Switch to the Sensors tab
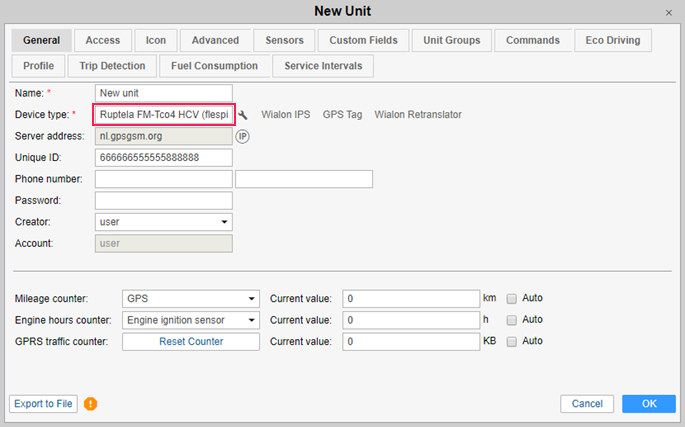The image size is (685, 427). [284, 41]
